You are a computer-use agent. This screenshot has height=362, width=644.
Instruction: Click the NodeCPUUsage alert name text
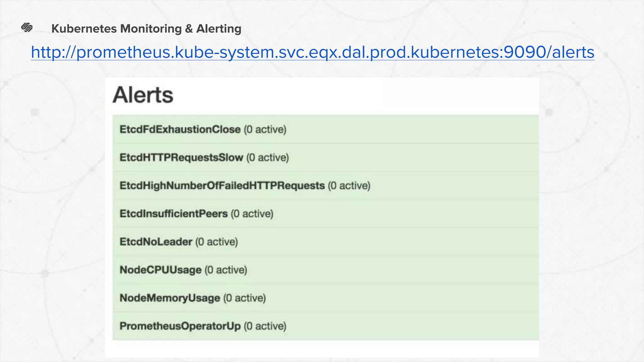pyautogui.click(x=160, y=270)
